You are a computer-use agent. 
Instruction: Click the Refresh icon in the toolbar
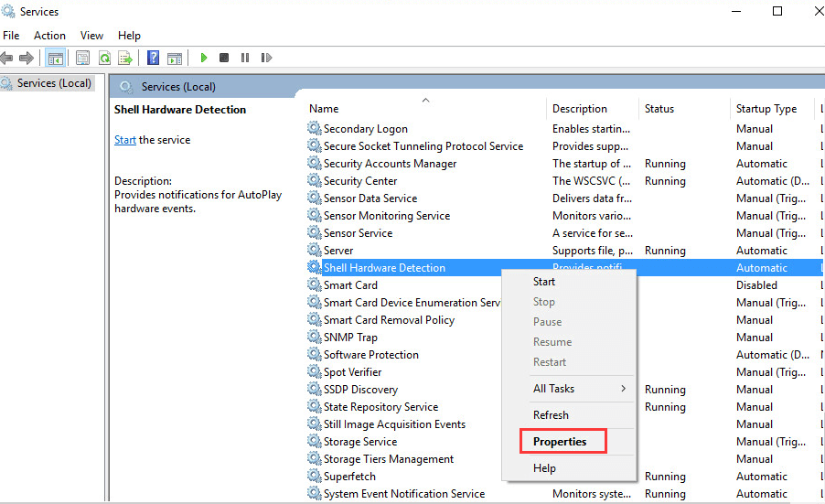104,58
